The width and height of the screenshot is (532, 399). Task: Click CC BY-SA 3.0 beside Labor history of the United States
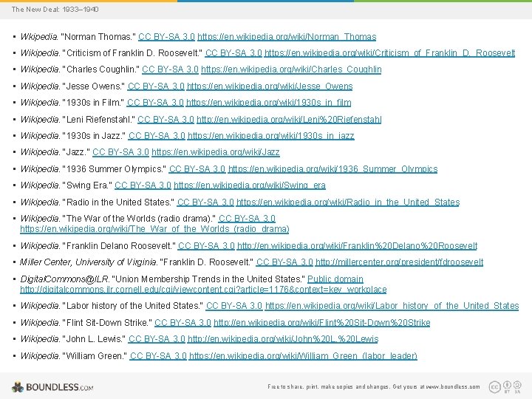pos(234,306)
